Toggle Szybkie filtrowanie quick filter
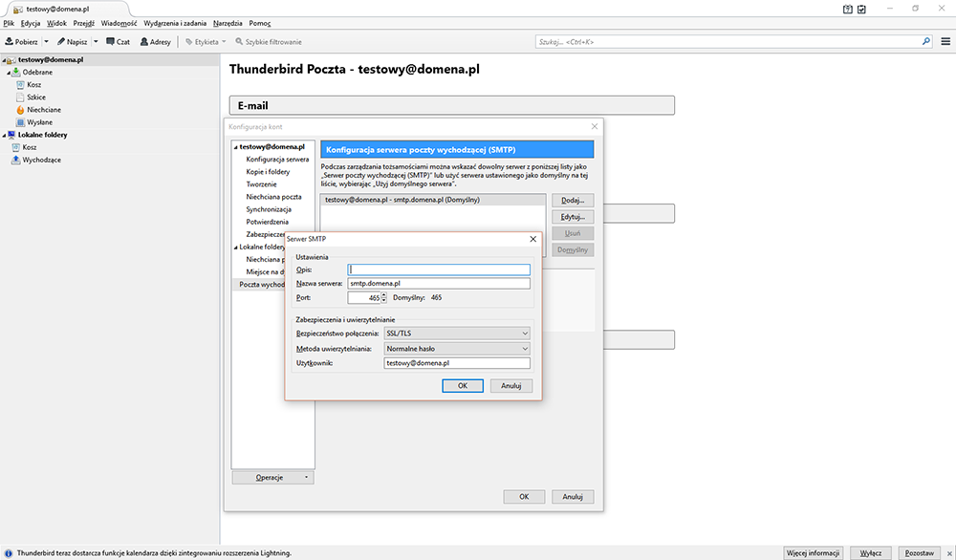The image size is (956, 560). point(269,42)
